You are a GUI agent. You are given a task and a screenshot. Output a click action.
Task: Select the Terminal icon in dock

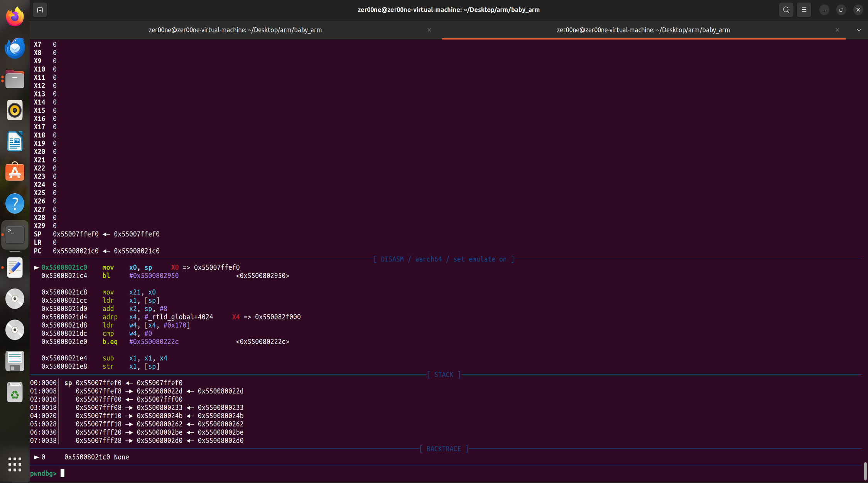click(x=15, y=235)
